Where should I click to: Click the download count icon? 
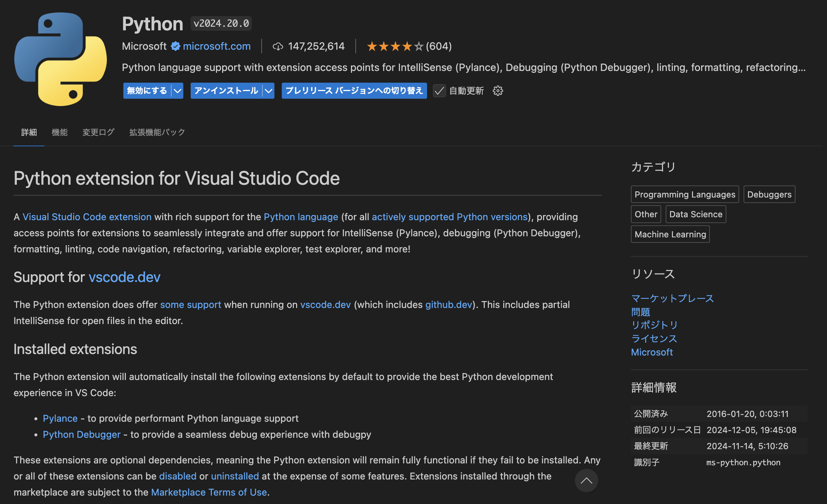click(278, 46)
